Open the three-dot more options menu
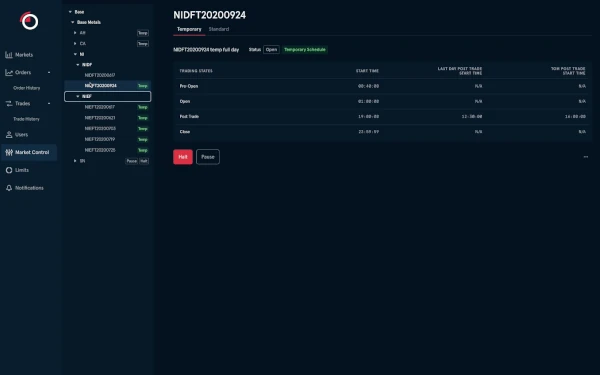The height and width of the screenshot is (375, 600). tap(585, 157)
